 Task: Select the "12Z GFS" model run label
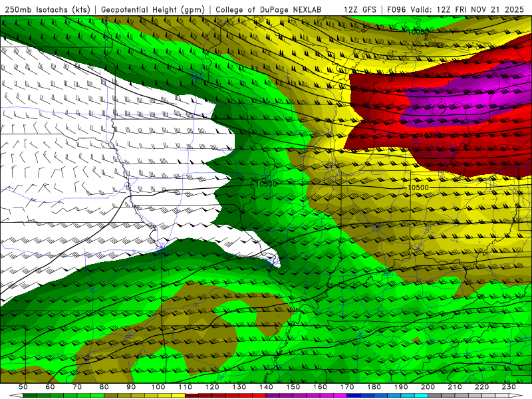coord(360,9)
